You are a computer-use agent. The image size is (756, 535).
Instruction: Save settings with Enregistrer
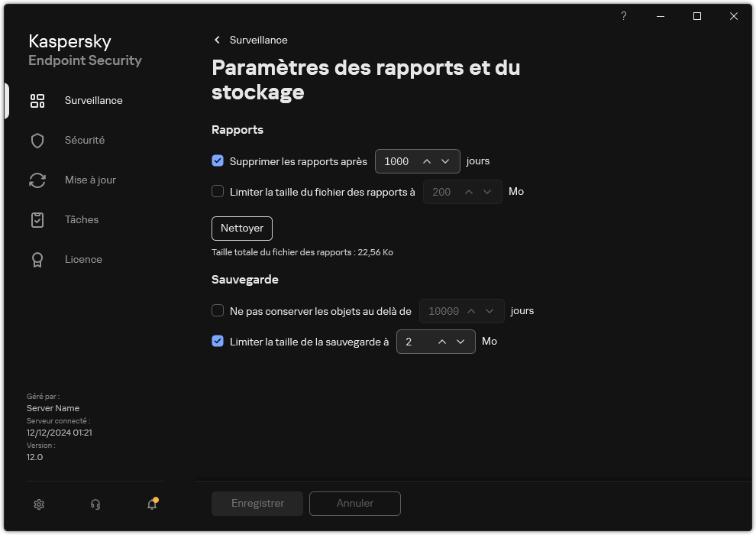(x=257, y=503)
